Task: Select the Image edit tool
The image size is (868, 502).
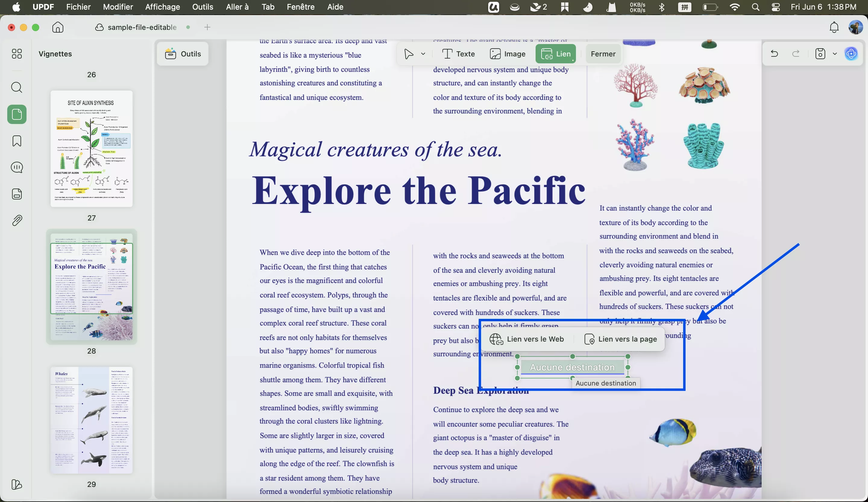Action: 507,54
